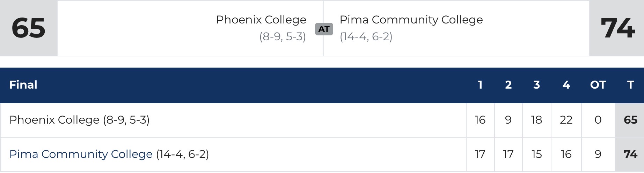Click Phoenix College's total 65 in table

pyautogui.click(x=630, y=120)
